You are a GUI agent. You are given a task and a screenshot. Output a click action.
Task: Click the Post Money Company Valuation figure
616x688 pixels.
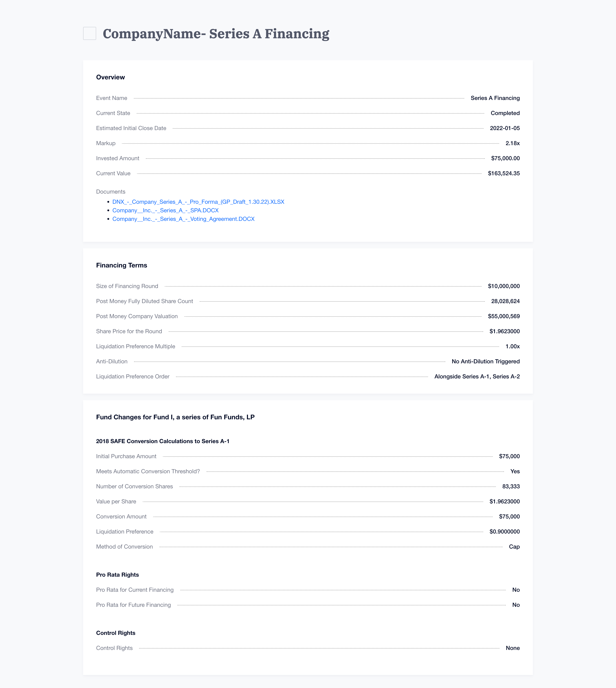click(504, 316)
